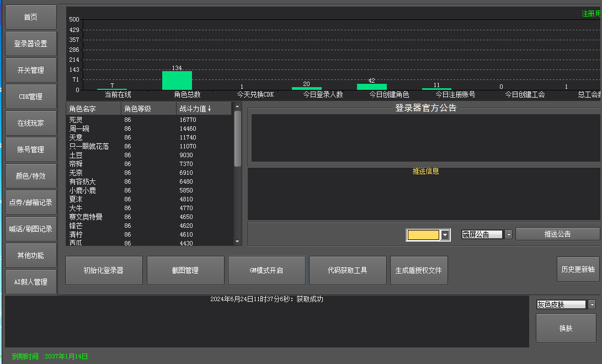Select player row 周一碗
The height and width of the screenshot is (364, 602).
(x=79, y=129)
